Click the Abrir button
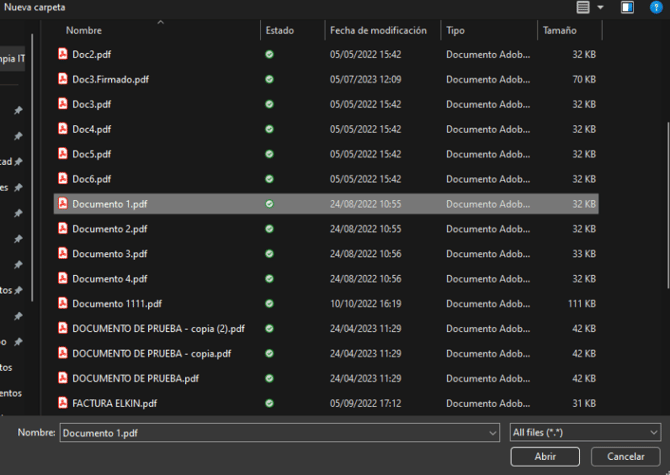This screenshot has width=670, height=475. (545, 456)
